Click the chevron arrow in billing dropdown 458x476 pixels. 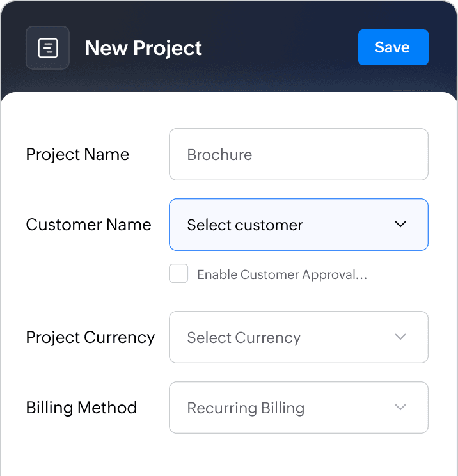point(400,408)
